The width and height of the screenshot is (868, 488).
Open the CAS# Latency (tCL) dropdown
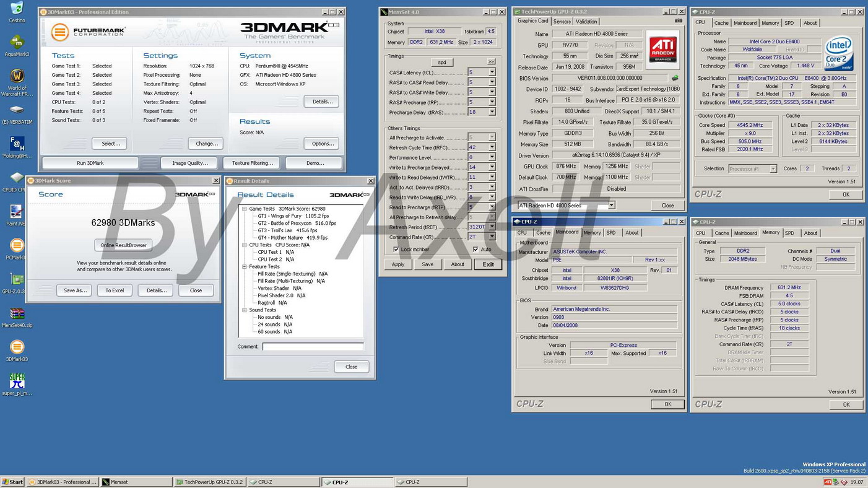(x=492, y=72)
